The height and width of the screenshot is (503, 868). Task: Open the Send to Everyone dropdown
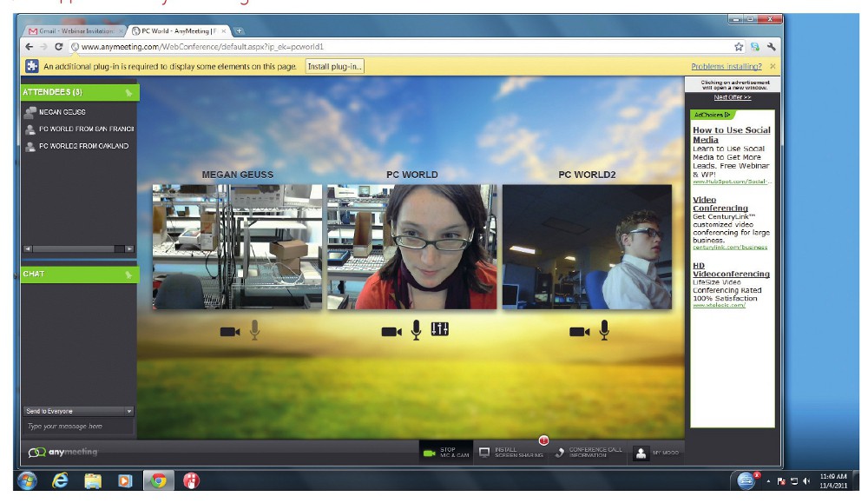[x=79, y=411]
